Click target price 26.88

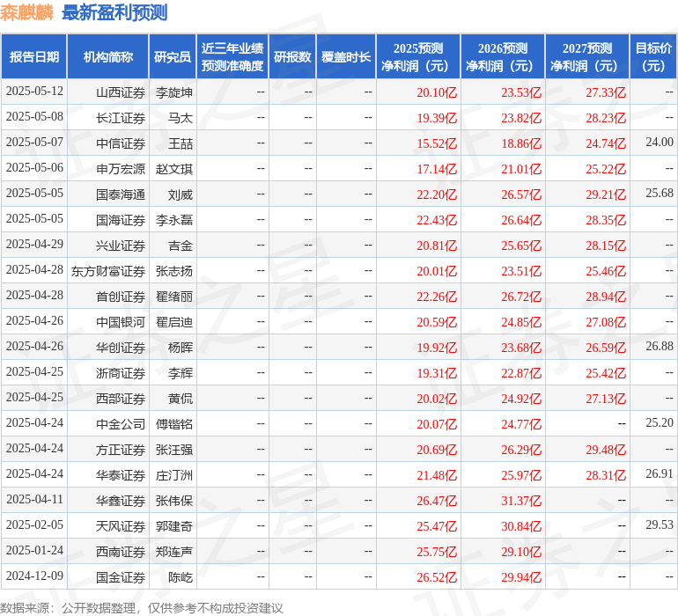(x=660, y=346)
